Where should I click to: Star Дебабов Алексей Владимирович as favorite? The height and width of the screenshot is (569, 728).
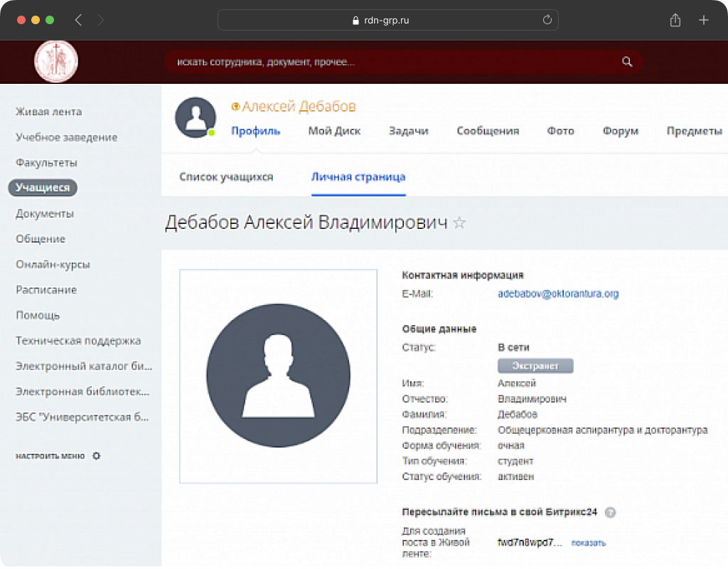point(459,223)
